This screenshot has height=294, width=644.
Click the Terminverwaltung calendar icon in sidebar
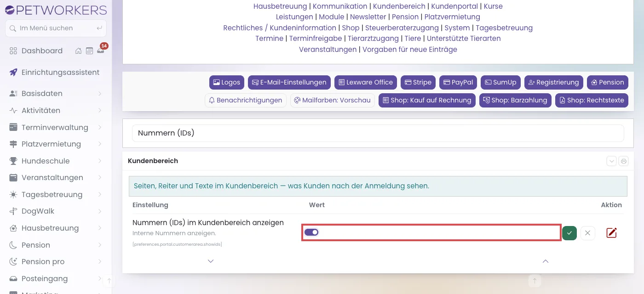click(x=13, y=127)
